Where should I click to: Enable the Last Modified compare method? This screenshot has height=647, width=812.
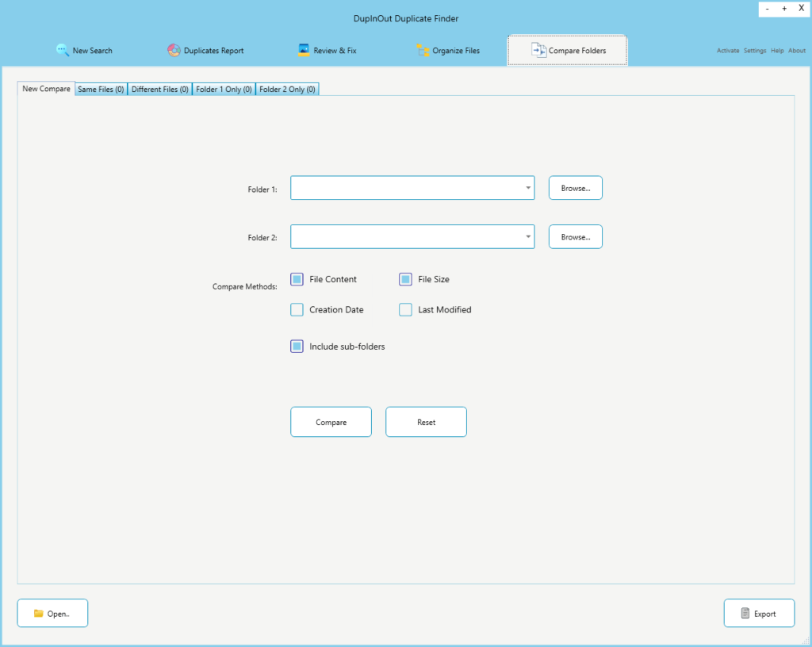[405, 309]
